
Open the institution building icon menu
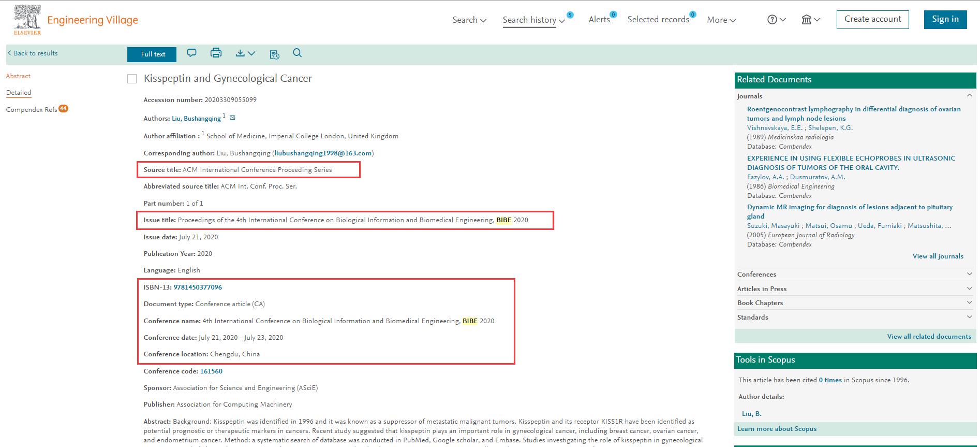pos(811,20)
